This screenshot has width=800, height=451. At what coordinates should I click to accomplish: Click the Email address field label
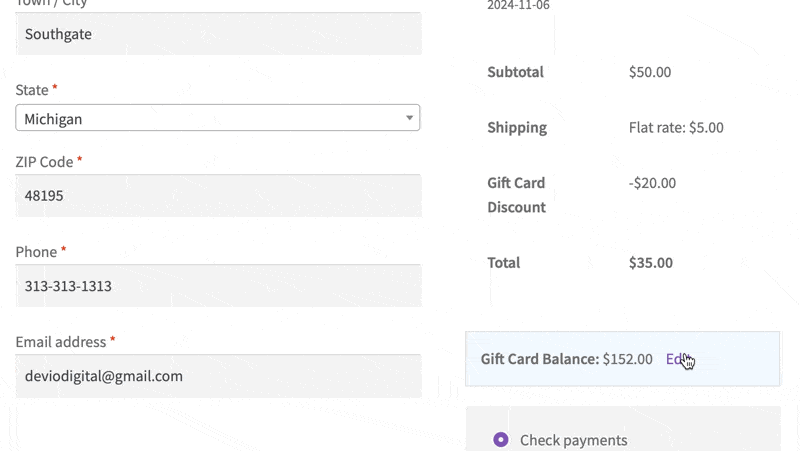coord(61,342)
